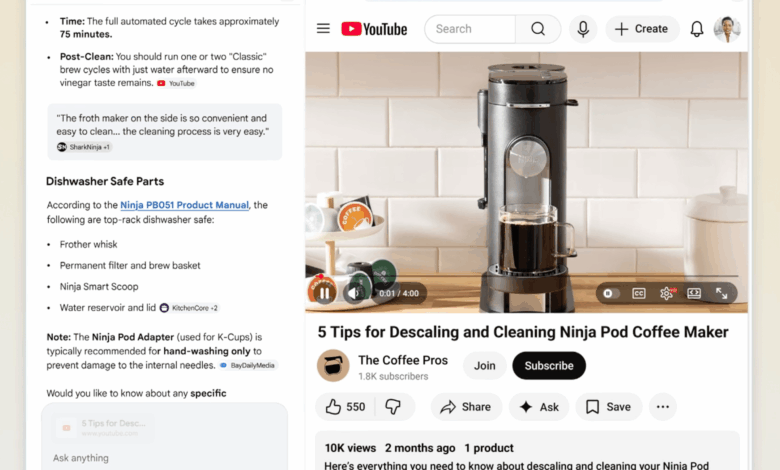Focus the Ask anything input field
Screen dimensions: 780x470
click(164, 458)
